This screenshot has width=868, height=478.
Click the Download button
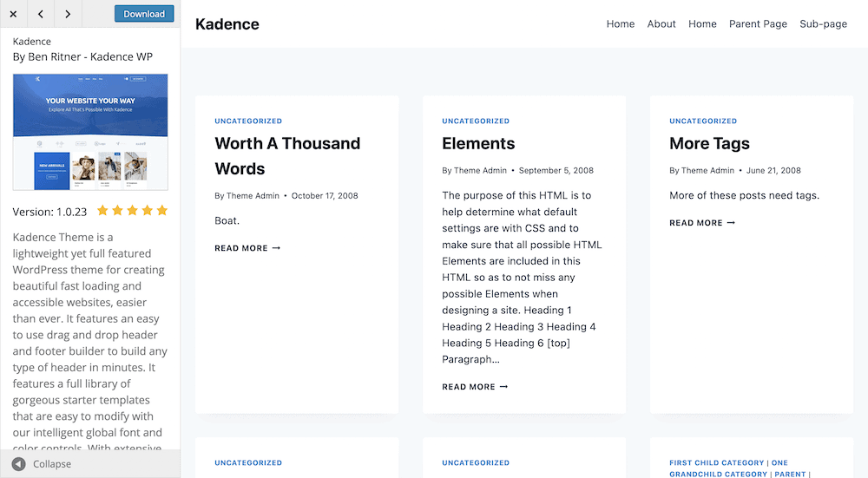144,14
